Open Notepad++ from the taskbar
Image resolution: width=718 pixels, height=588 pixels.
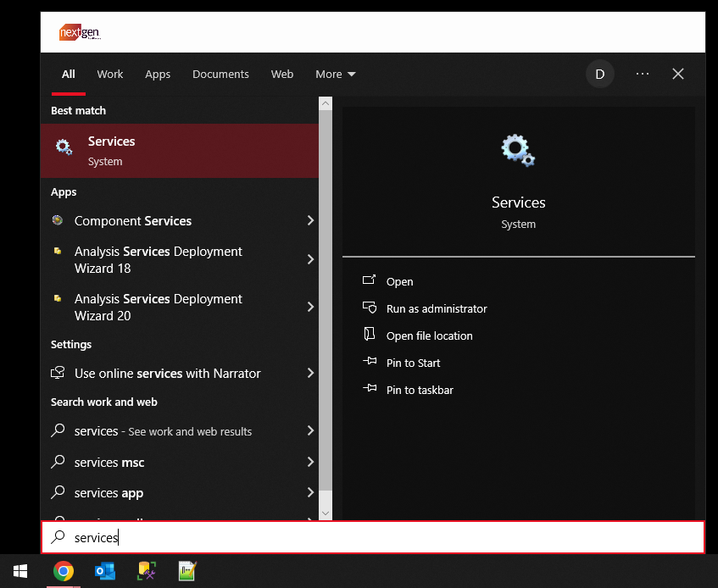click(x=187, y=571)
